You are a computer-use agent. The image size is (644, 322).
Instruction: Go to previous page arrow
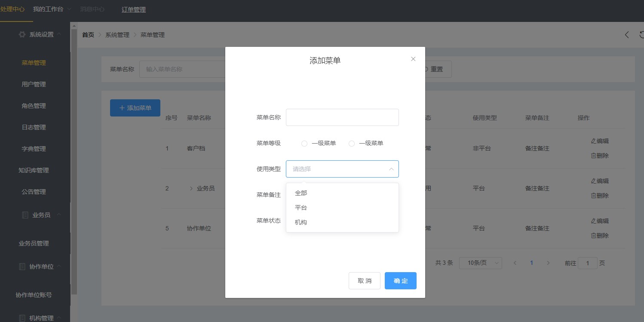click(x=515, y=263)
